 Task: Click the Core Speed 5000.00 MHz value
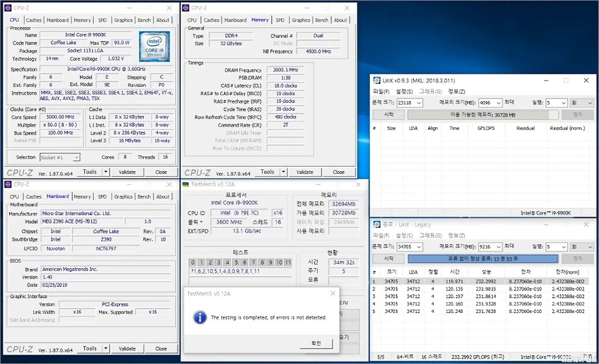(60, 117)
